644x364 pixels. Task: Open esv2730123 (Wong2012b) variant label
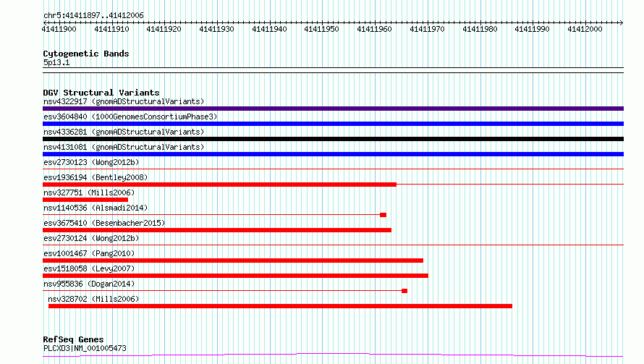(91, 162)
